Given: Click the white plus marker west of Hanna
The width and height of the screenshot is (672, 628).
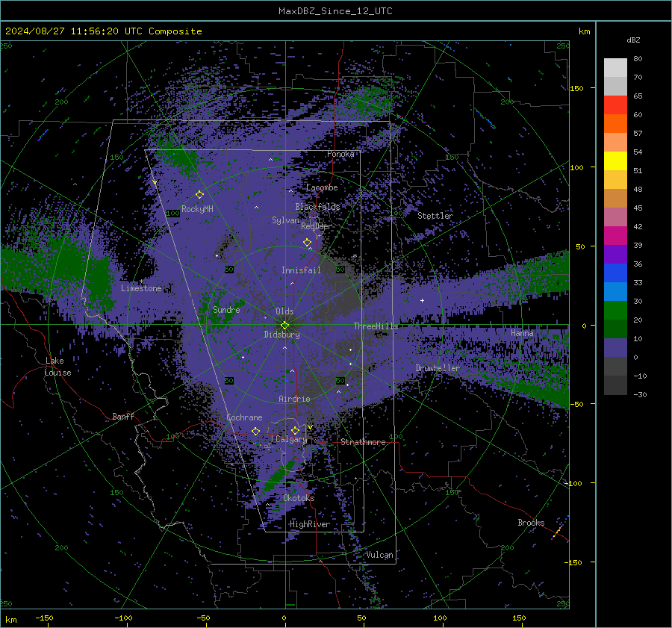Looking at the screenshot, I should [422, 300].
